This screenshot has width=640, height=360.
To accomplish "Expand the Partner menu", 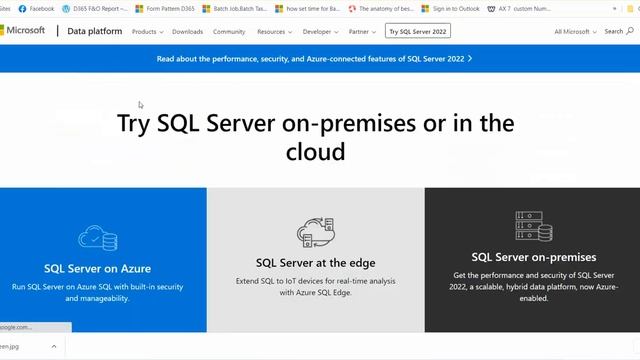I will [362, 31].
